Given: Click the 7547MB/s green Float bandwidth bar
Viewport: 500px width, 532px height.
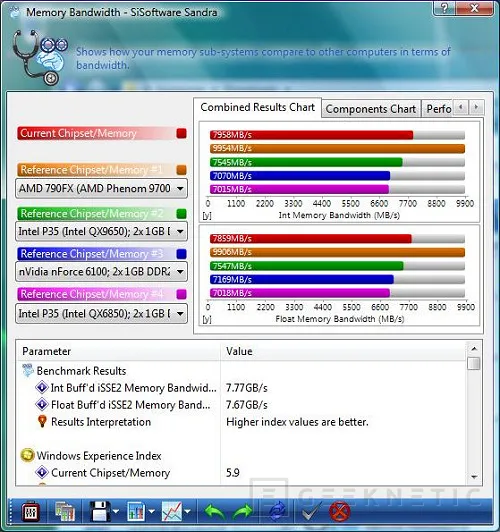Looking at the screenshot, I should coord(307,266).
